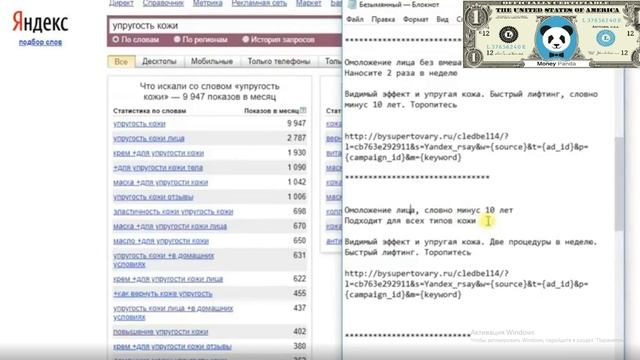Switch to the 'Десктопы' tab
Viewport: 640px width, 360px height.
tap(159, 62)
